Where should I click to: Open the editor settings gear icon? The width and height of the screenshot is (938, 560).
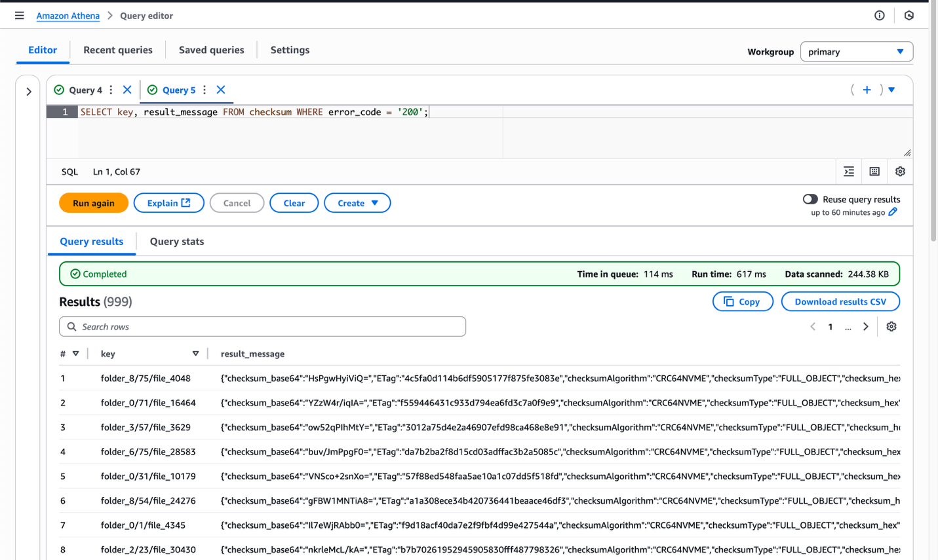pyautogui.click(x=900, y=171)
